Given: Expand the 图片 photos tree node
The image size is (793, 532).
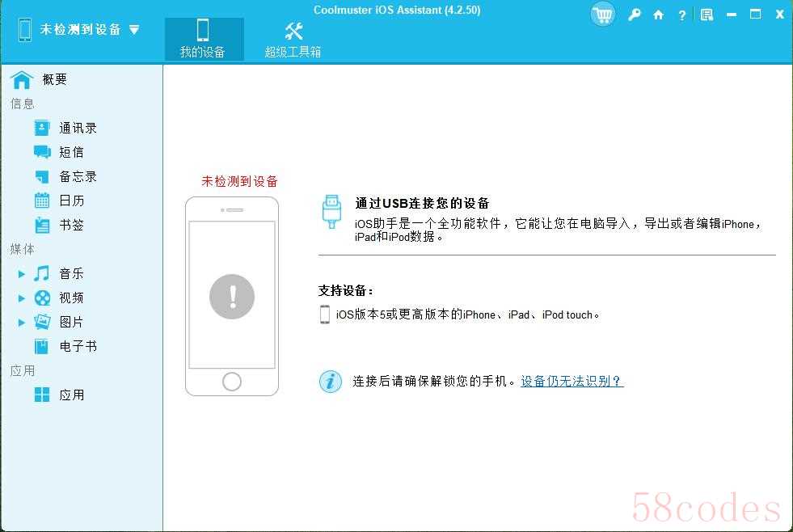Looking at the screenshot, I should click(x=21, y=322).
